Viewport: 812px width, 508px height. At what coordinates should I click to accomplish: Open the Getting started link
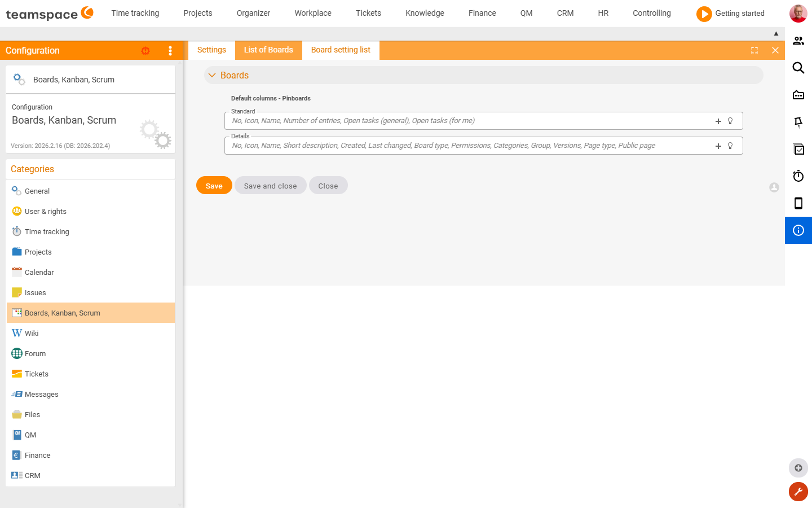coord(740,13)
